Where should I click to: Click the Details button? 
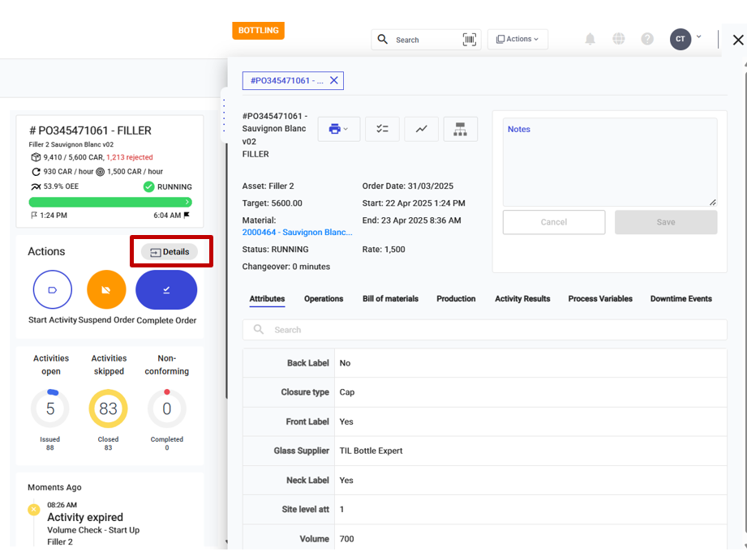coord(170,252)
